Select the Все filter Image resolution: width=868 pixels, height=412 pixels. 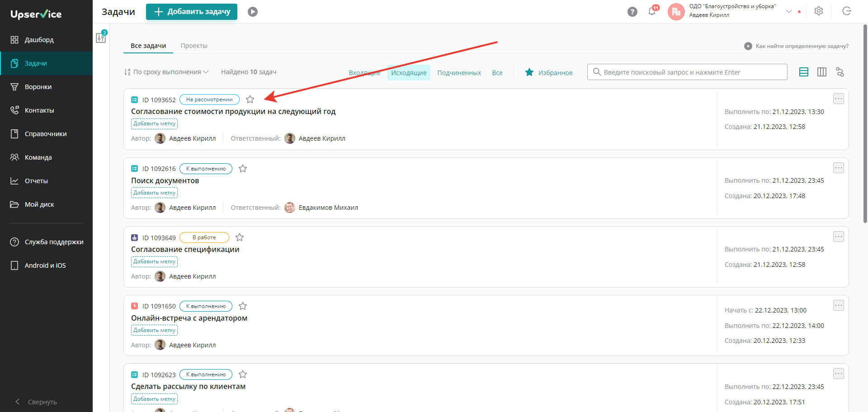(497, 73)
